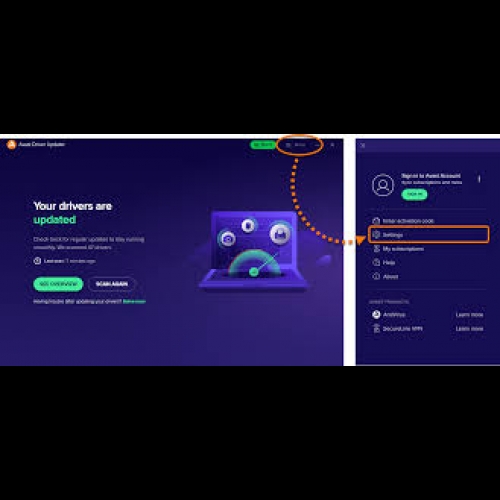Click Learn more next to Antivirus
This screenshot has width=500, height=500.
[x=469, y=315]
